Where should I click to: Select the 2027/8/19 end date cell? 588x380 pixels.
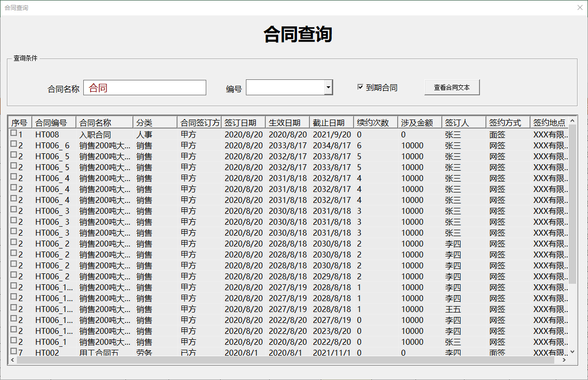pos(332,320)
